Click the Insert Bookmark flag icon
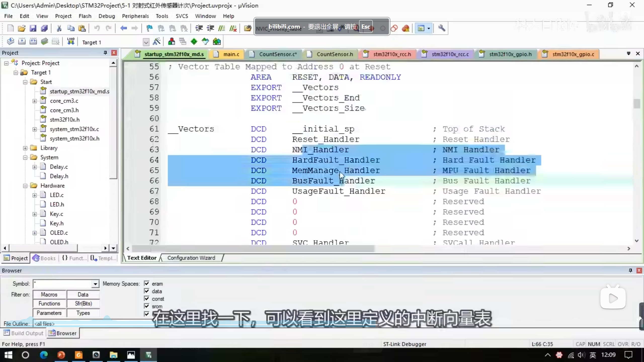The height and width of the screenshot is (362, 644). [x=149, y=28]
